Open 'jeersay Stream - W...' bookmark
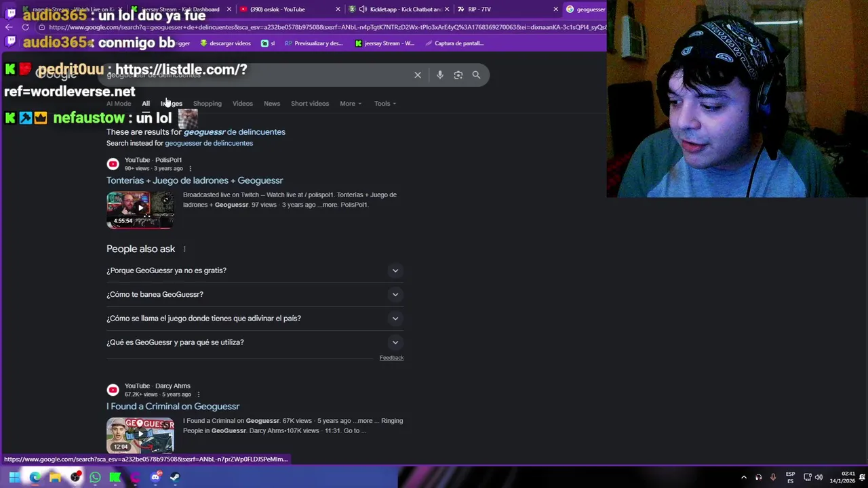 384,43
